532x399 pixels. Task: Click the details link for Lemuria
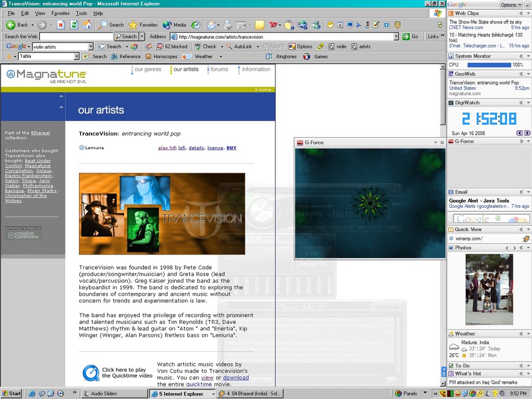pyautogui.click(x=196, y=148)
